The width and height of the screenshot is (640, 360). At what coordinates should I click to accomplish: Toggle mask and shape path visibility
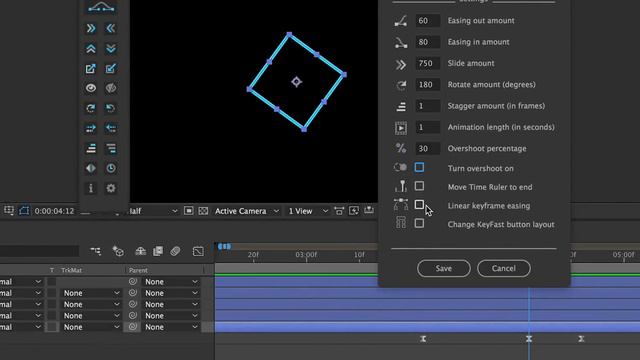coord(24,211)
